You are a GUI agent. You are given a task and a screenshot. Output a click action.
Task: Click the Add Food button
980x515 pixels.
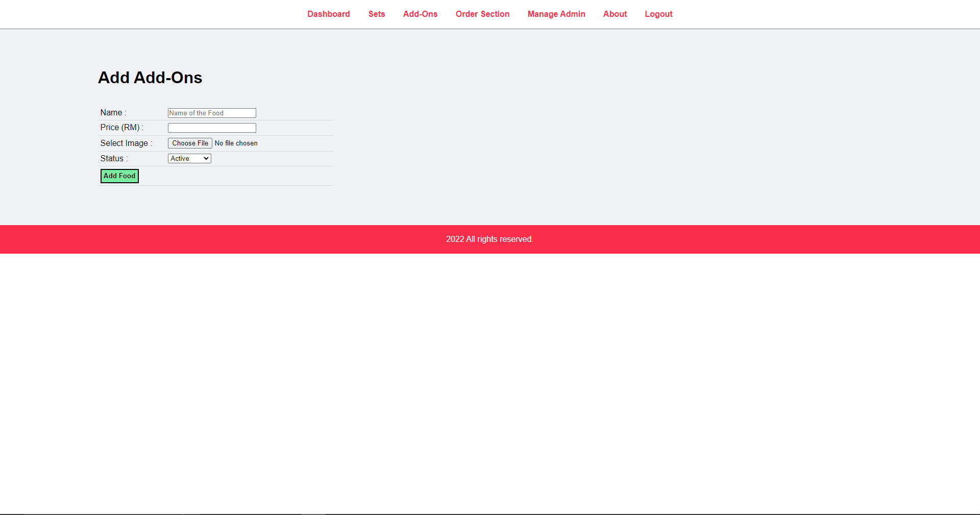pyautogui.click(x=119, y=176)
